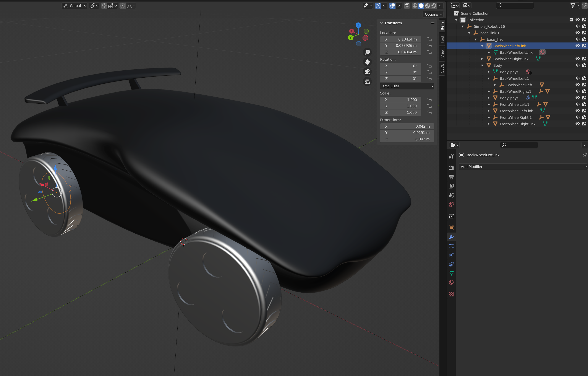Click the pan view hand icon
The height and width of the screenshot is (376, 588).
click(x=367, y=62)
